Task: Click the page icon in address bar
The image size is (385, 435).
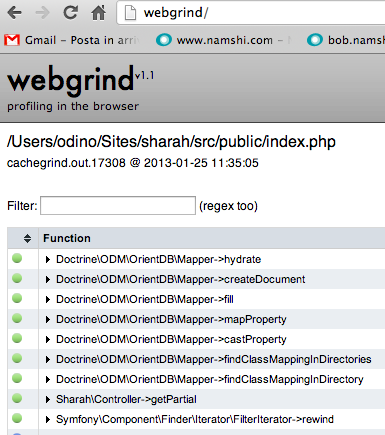Action: point(130,13)
